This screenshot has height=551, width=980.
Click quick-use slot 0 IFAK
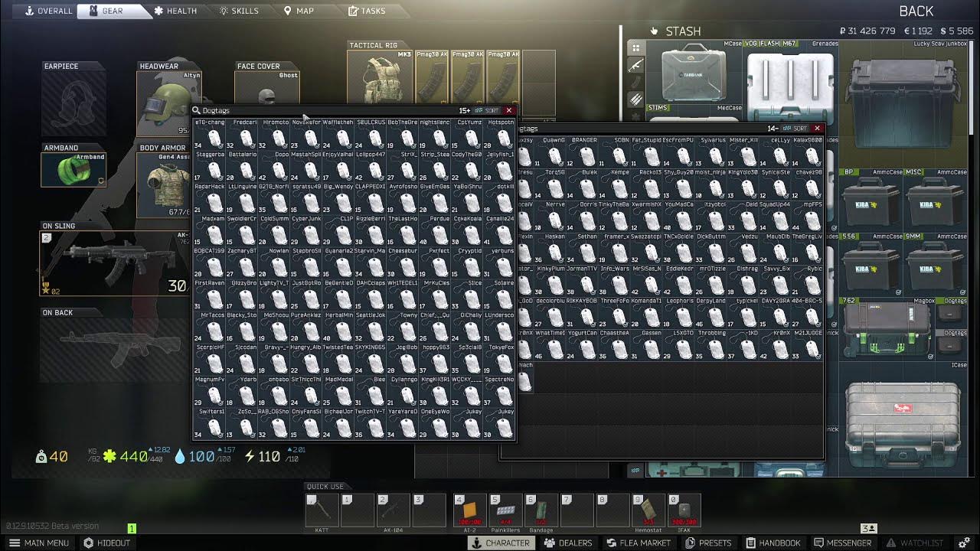coord(684,510)
